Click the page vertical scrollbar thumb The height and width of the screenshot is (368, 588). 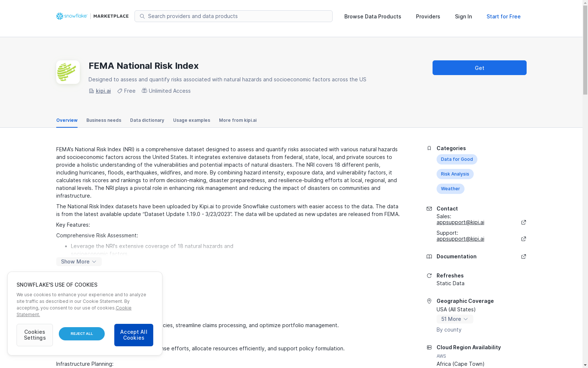pyautogui.click(x=585, y=50)
